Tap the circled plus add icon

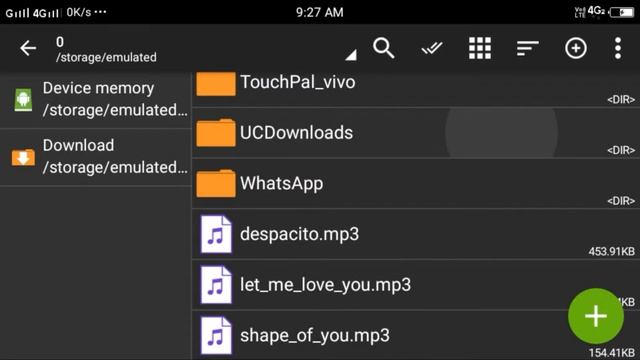pos(576,48)
